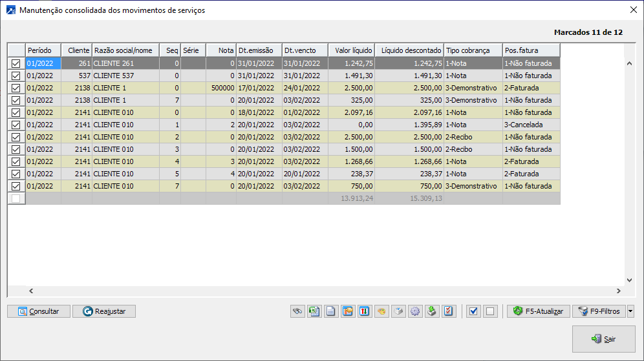
Task: Check the empty checkbox in totals row
Action: [x=16, y=198]
